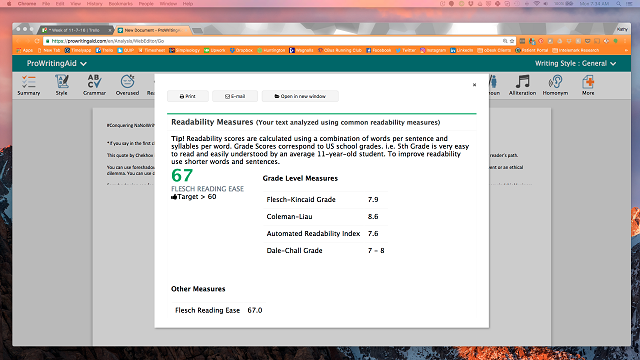Open the Edit menu

point(60,4)
